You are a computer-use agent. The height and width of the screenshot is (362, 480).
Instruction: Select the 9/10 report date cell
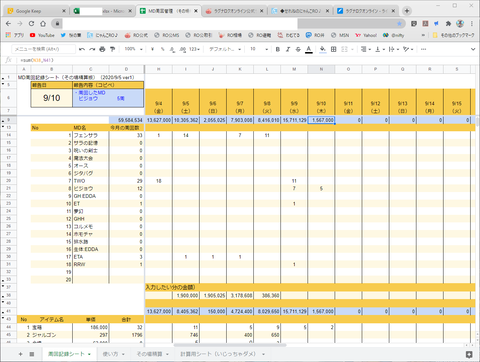(x=52, y=98)
